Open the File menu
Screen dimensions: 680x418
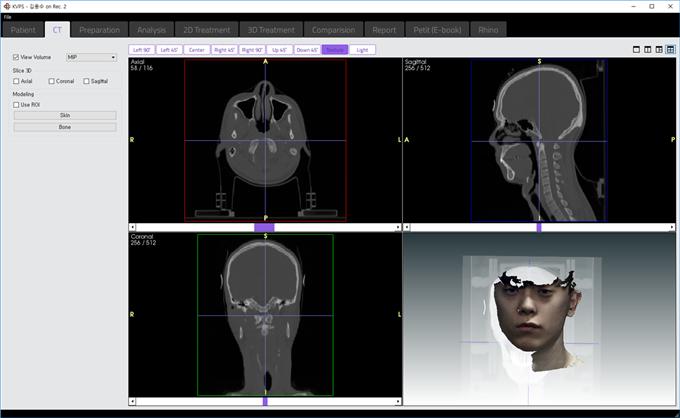[x=7, y=17]
